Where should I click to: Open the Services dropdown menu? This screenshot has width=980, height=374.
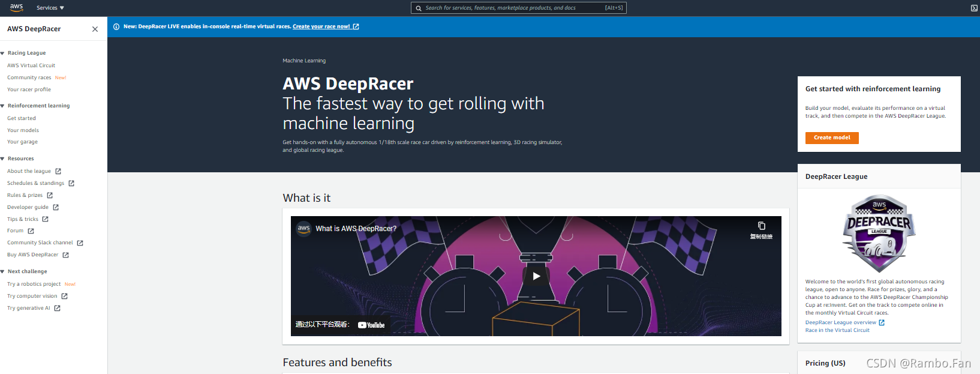(x=50, y=8)
